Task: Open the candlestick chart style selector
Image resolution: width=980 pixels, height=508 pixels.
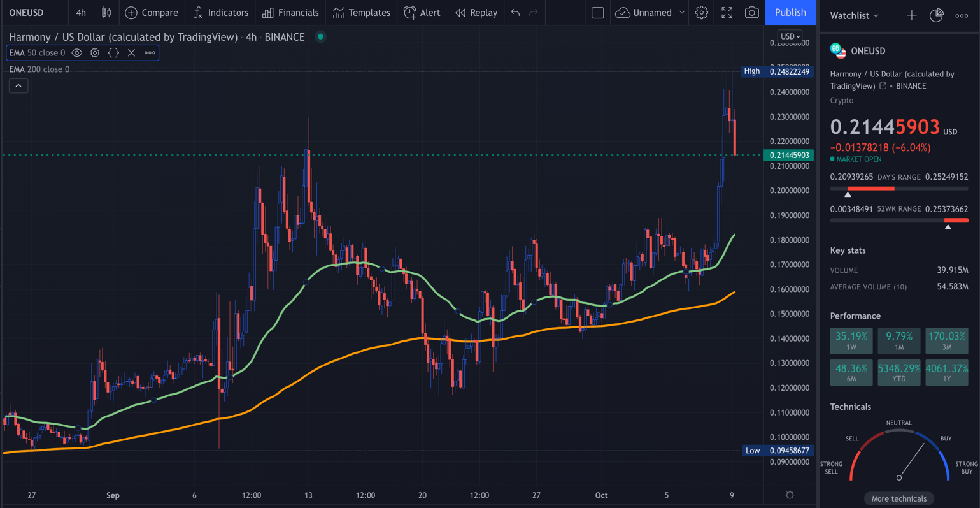Action: (106, 13)
